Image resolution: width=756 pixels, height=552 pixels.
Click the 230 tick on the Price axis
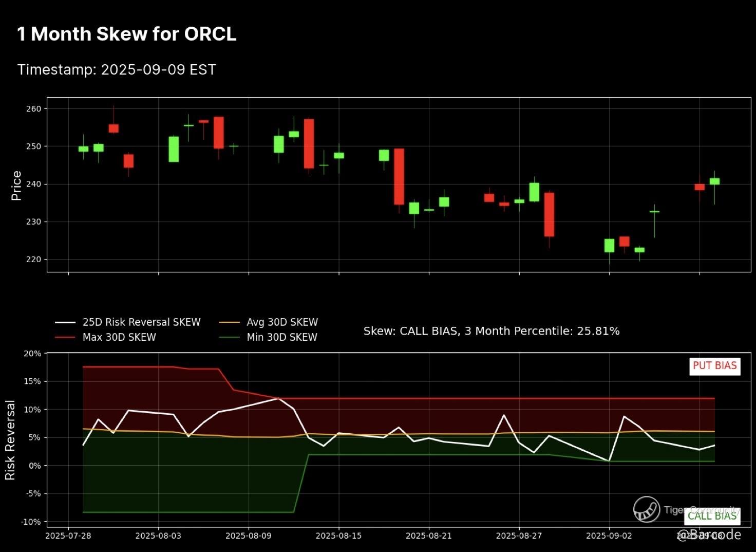[33, 222]
